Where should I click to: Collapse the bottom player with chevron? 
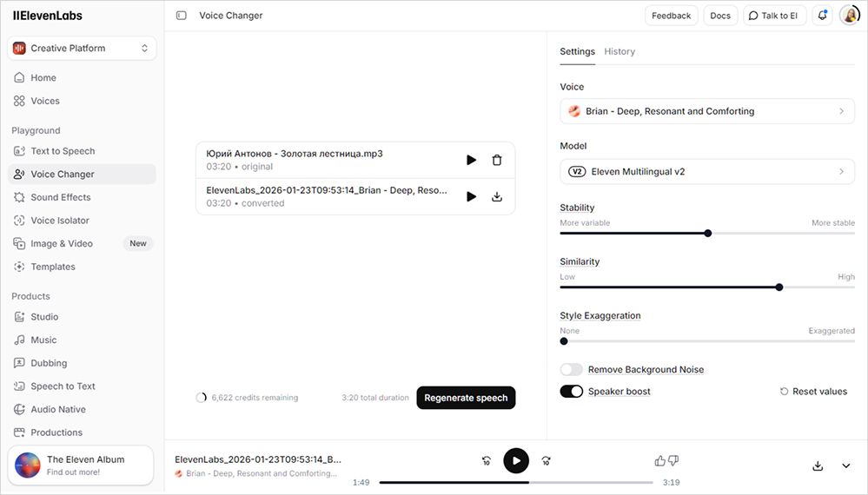click(x=846, y=466)
